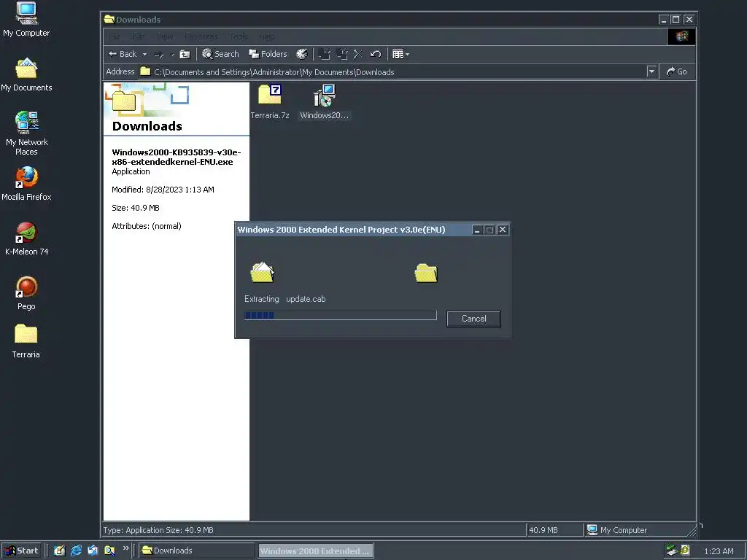Image resolution: width=747 pixels, height=560 pixels.
Task: Open the Help menu
Action: [x=267, y=36]
